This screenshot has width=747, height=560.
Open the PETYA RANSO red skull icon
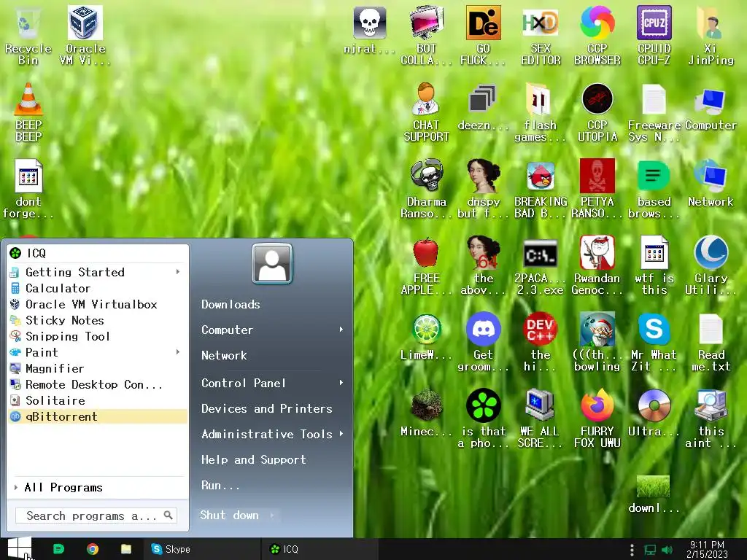pos(597,175)
